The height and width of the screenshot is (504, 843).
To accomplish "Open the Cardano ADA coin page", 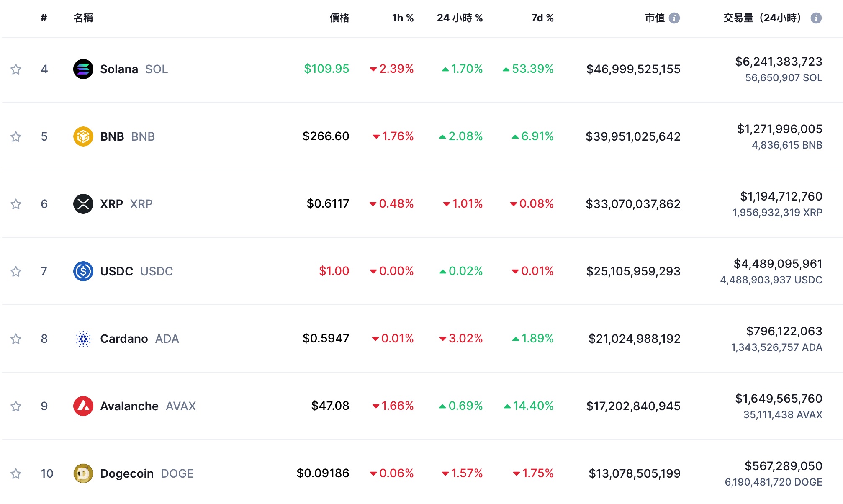I will 140,339.
